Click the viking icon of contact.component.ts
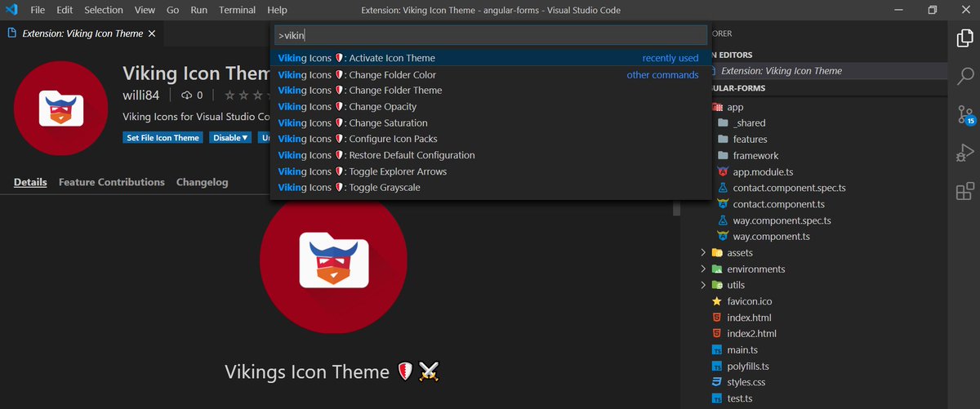 [722, 204]
